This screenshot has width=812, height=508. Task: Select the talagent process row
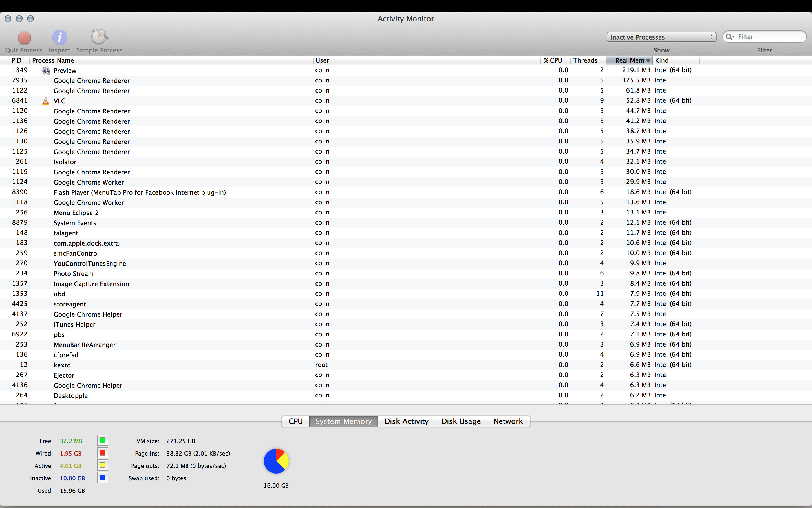[x=406, y=233]
